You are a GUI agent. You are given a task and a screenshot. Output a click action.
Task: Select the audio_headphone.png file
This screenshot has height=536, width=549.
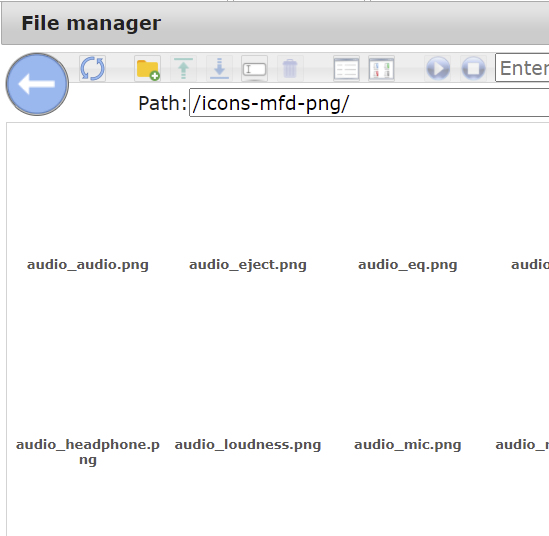coord(88,452)
